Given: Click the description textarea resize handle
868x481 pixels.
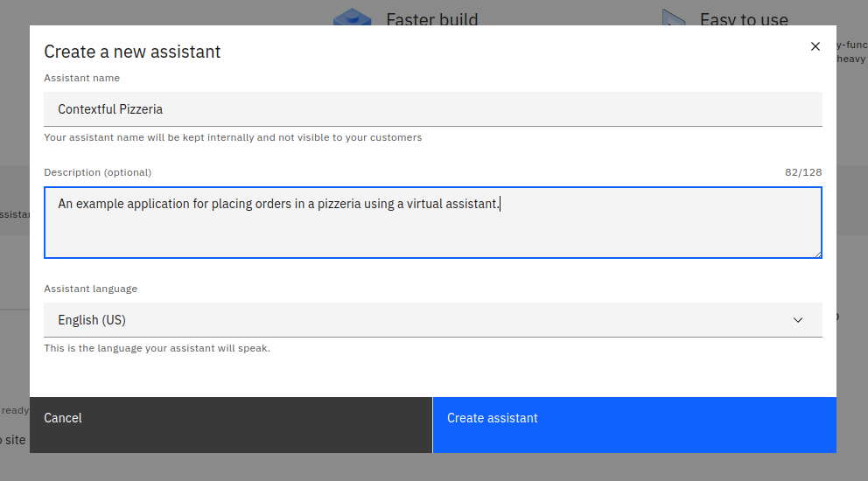Looking at the screenshot, I should 817,254.
